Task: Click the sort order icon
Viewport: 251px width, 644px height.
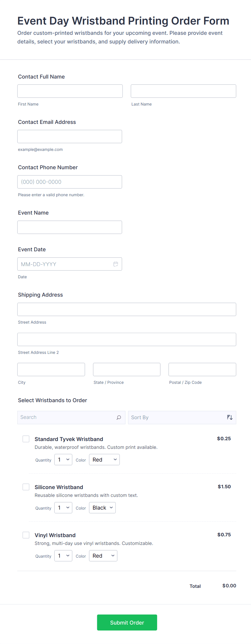Action: [x=230, y=418]
